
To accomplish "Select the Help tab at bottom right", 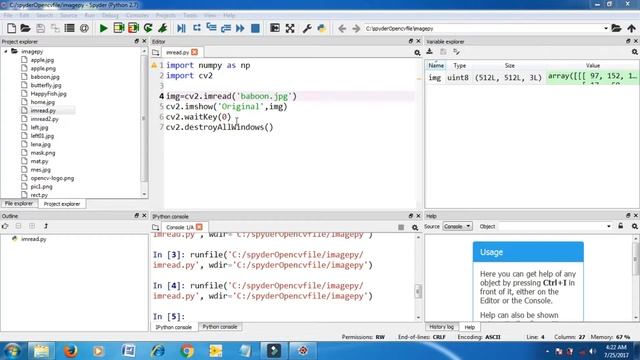I will [x=469, y=327].
